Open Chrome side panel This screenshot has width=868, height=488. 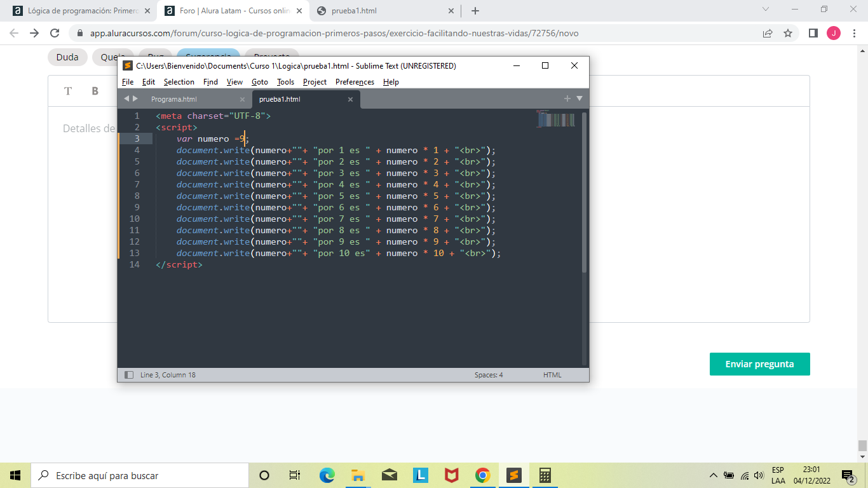(x=813, y=33)
